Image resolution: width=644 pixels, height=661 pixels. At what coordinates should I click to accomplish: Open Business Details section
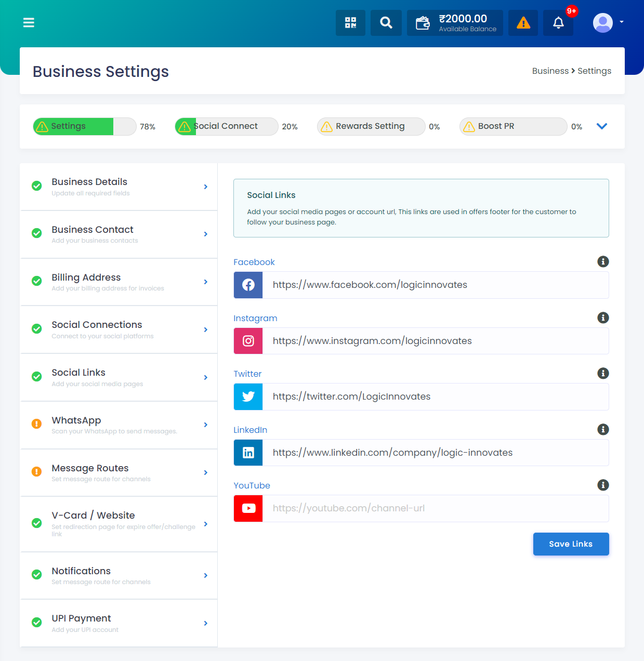[119, 187]
